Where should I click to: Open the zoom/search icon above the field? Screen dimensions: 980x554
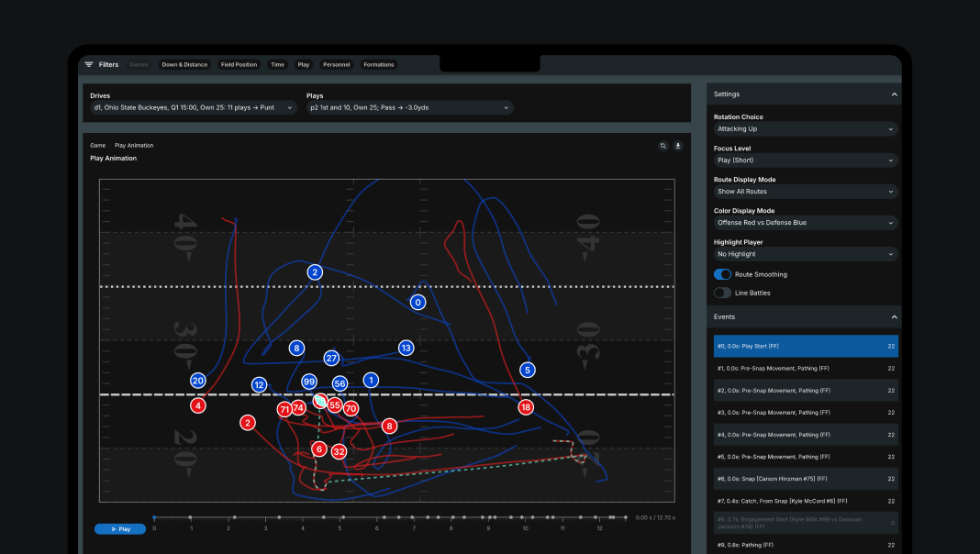pyautogui.click(x=663, y=145)
